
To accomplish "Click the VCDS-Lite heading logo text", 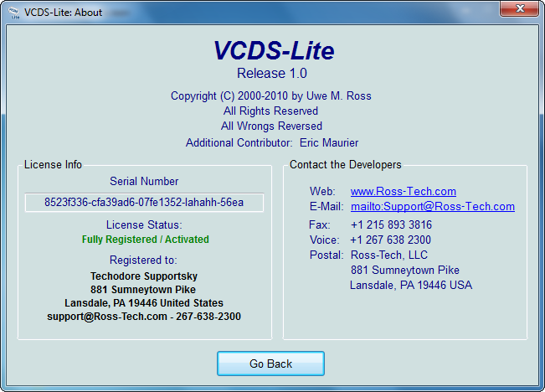I will pyautogui.click(x=274, y=50).
